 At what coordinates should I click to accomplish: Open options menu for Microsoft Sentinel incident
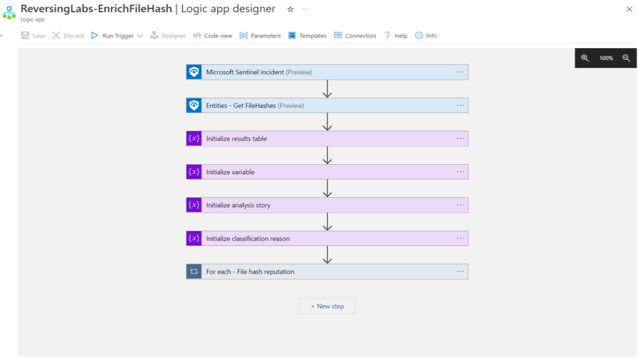pos(460,72)
